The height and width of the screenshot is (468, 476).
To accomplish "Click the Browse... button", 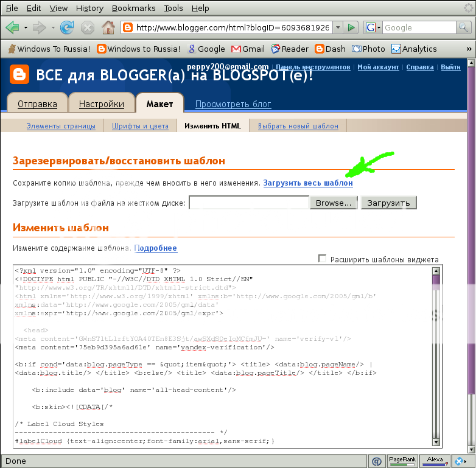I will (334, 203).
